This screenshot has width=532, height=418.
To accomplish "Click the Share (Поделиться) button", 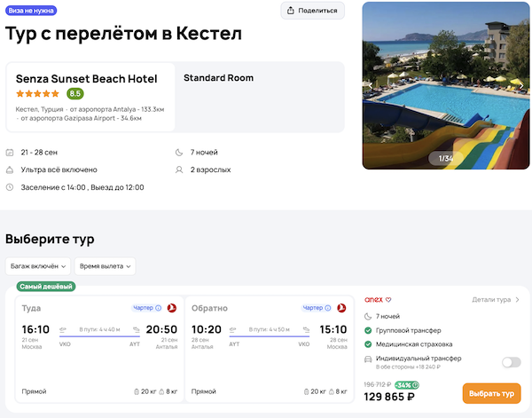I will (x=313, y=11).
